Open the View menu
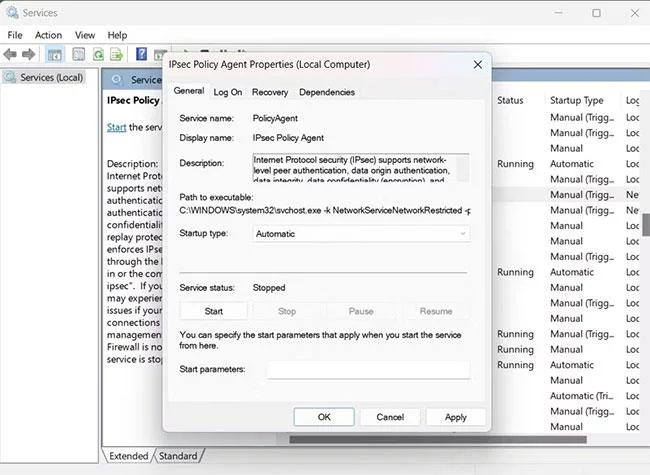 pyautogui.click(x=85, y=35)
